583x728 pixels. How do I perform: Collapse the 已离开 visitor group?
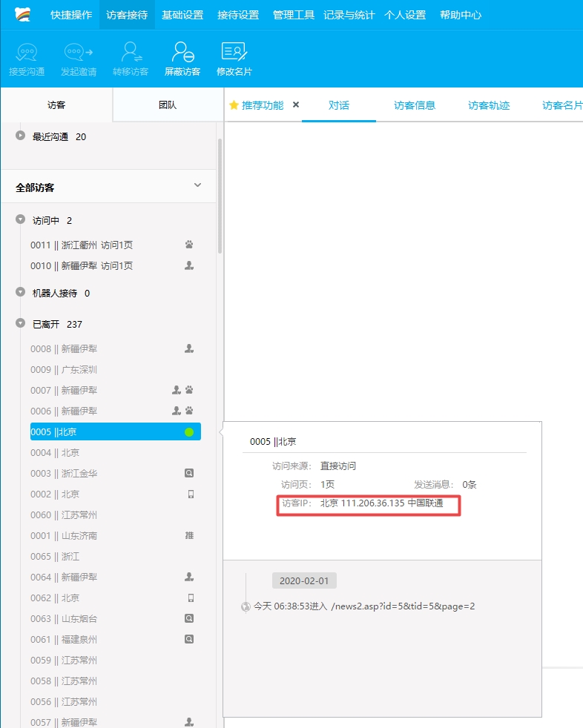[21, 323]
